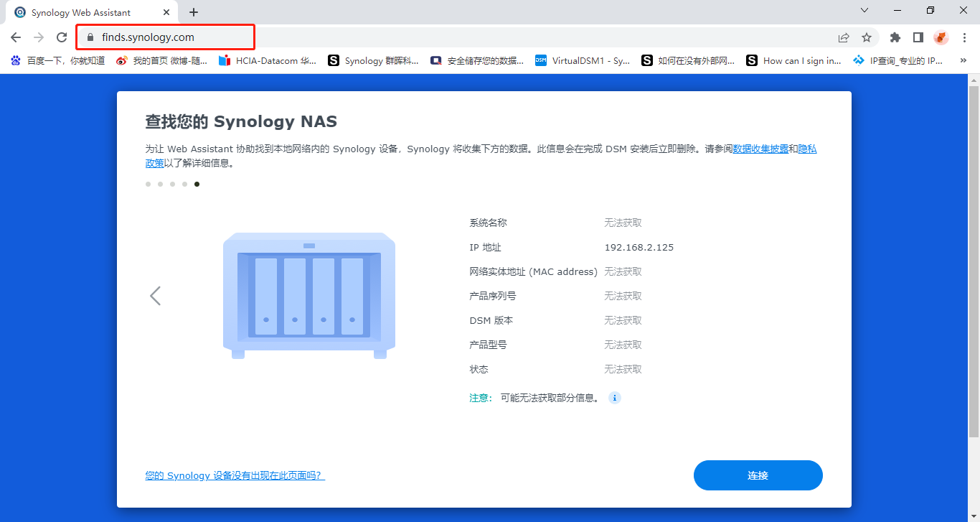Bookmark this page with the star icon
The image size is (980, 522).
click(867, 37)
